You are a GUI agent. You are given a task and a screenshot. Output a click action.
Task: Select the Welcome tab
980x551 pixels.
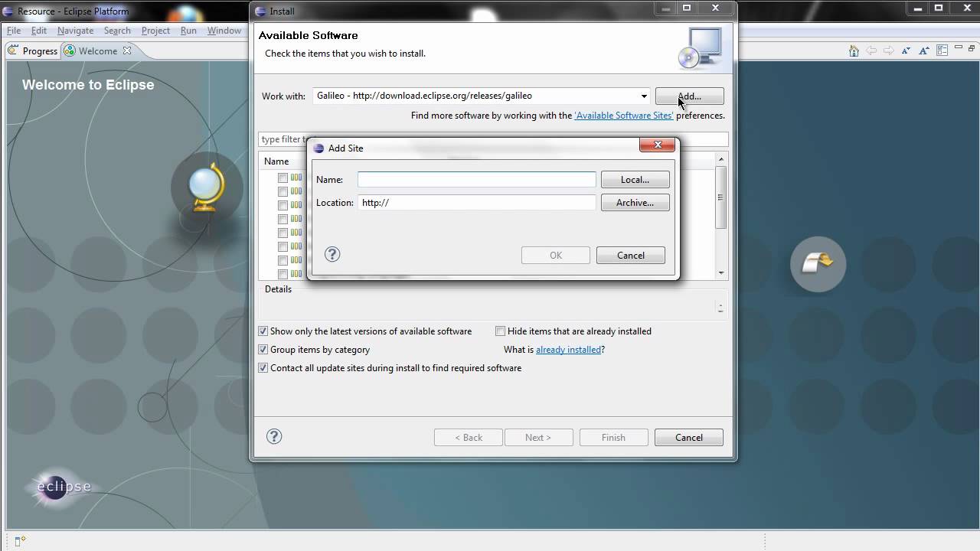97,51
